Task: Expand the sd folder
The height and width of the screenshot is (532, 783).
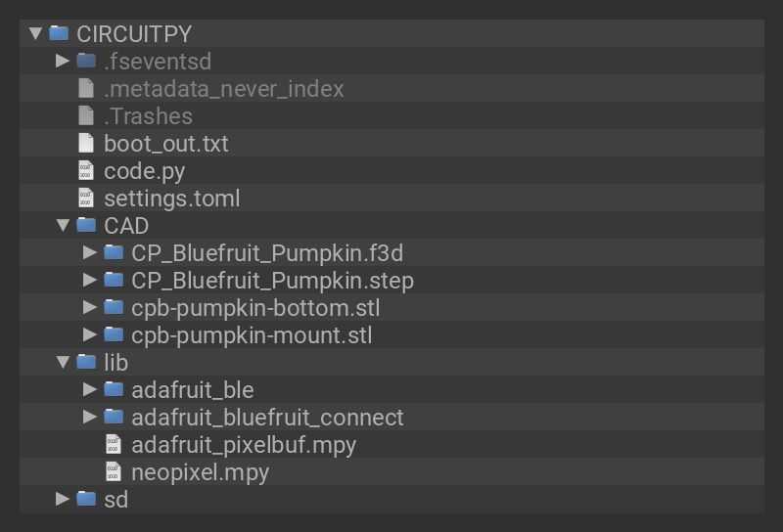Action: coord(64,499)
